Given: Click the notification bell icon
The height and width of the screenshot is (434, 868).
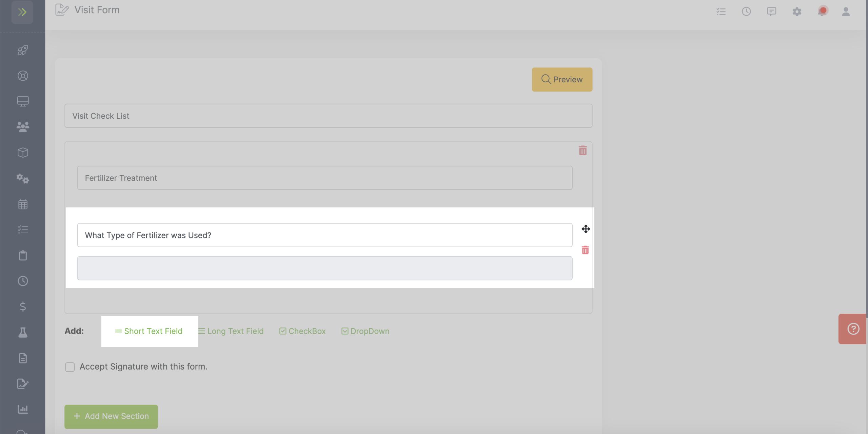Looking at the screenshot, I should click(822, 12).
